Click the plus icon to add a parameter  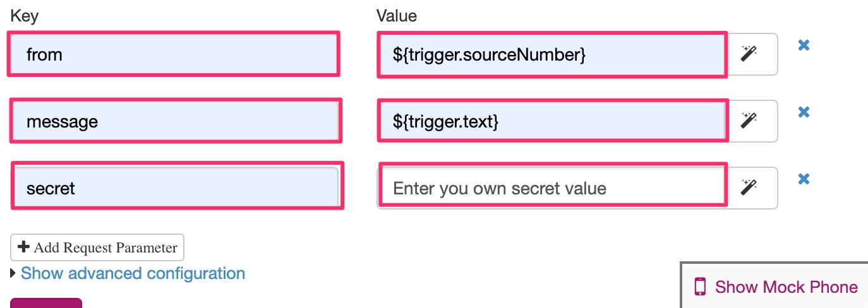coord(24,247)
